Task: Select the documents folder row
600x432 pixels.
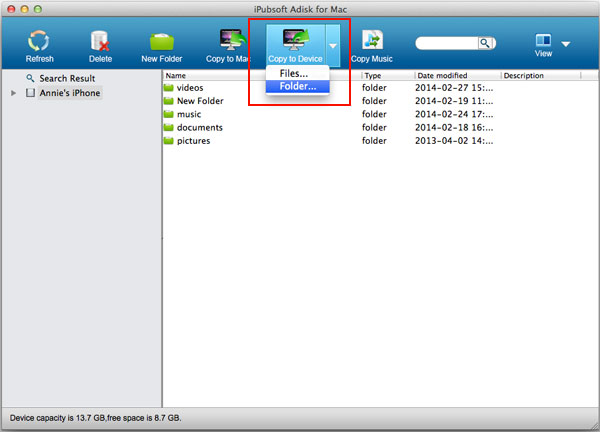Action: tap(380, 127)
